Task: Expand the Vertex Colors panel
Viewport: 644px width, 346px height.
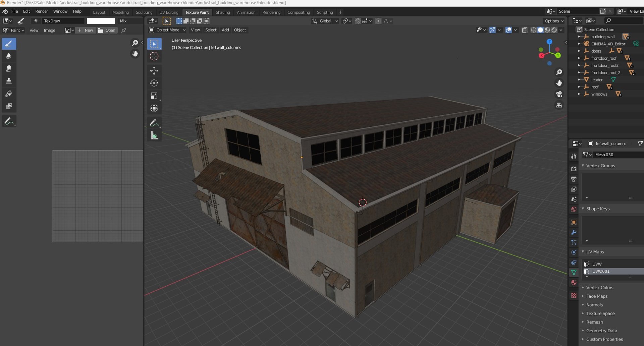Action: point(600,287)
